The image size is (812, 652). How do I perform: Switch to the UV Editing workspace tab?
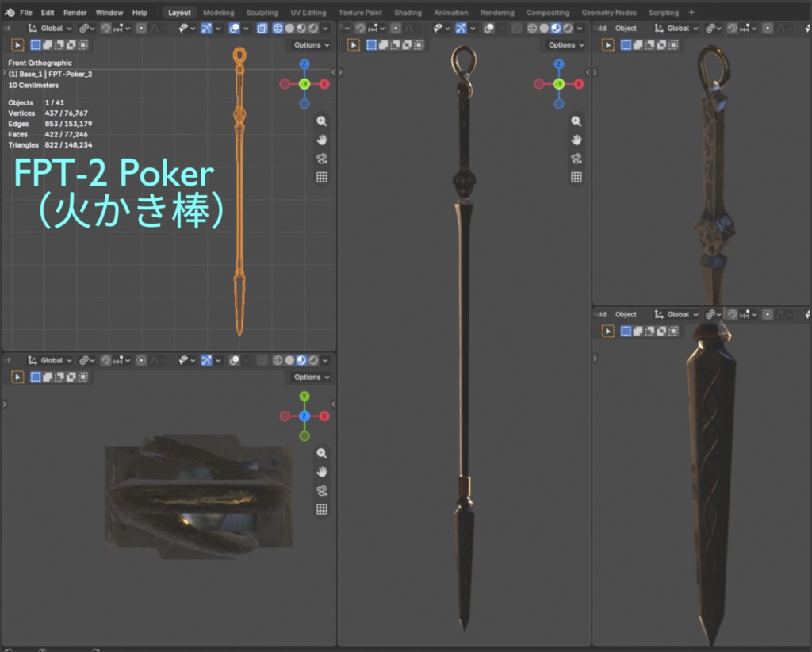tap(308, 13)
